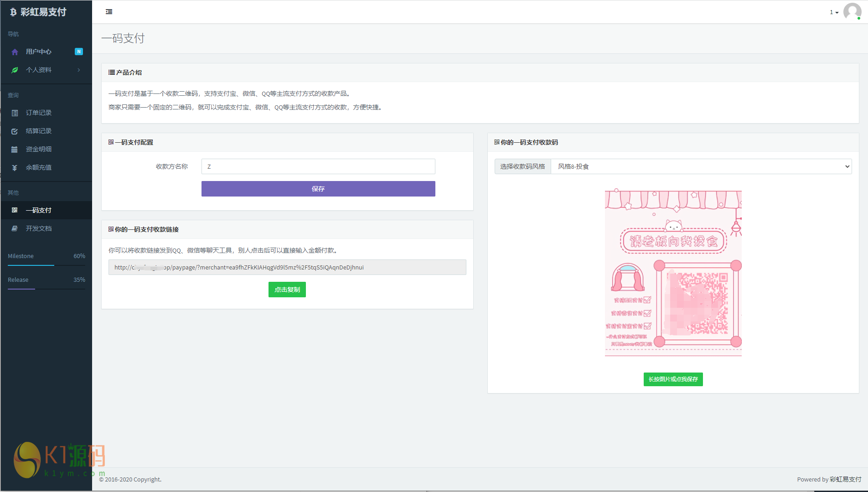Screen dimensions: 868x492
Task: Click the 2016-2020 Copyright text
Action: click(x=130, y=479)
